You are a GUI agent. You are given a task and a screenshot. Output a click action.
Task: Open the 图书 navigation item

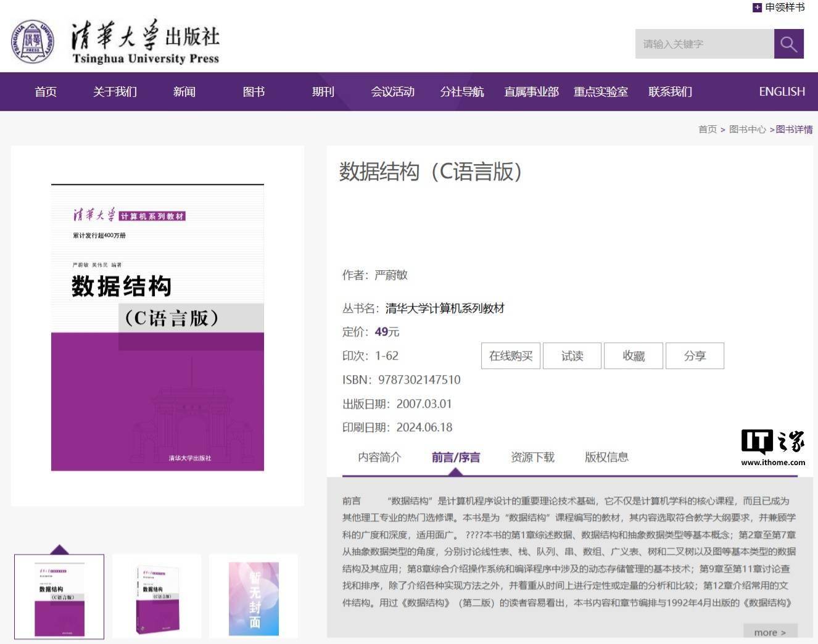tap(254, 91)
